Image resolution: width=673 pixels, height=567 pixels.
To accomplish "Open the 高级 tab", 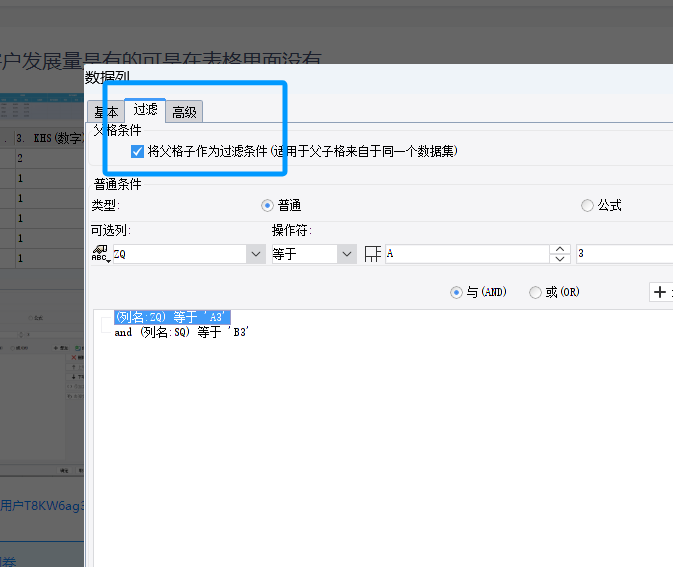I will pos(184,112).
